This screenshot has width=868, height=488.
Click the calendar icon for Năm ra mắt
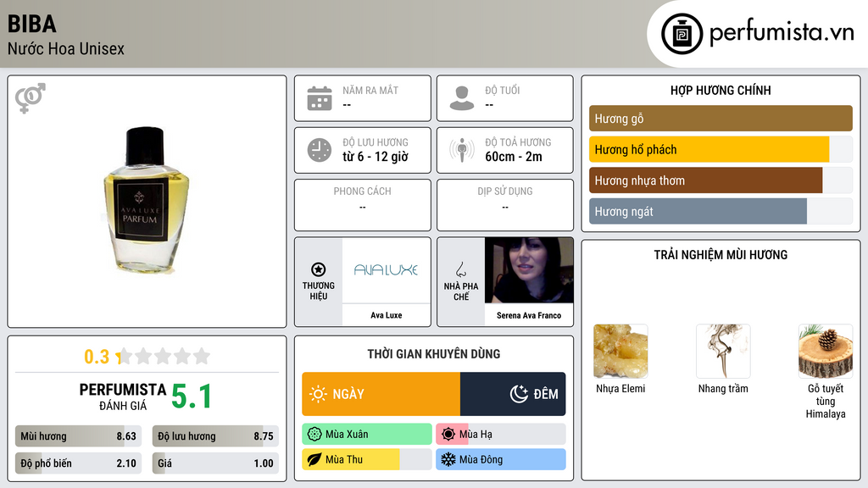pos(320,98)
